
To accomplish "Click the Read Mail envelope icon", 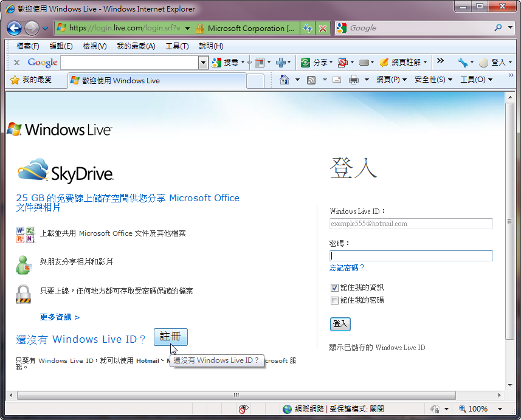I will 337,80.
